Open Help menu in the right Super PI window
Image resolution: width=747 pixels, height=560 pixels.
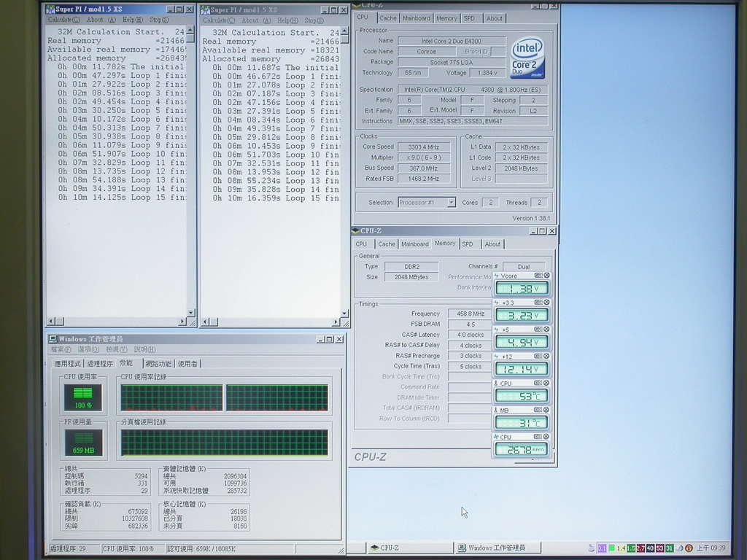click(287, 20)
